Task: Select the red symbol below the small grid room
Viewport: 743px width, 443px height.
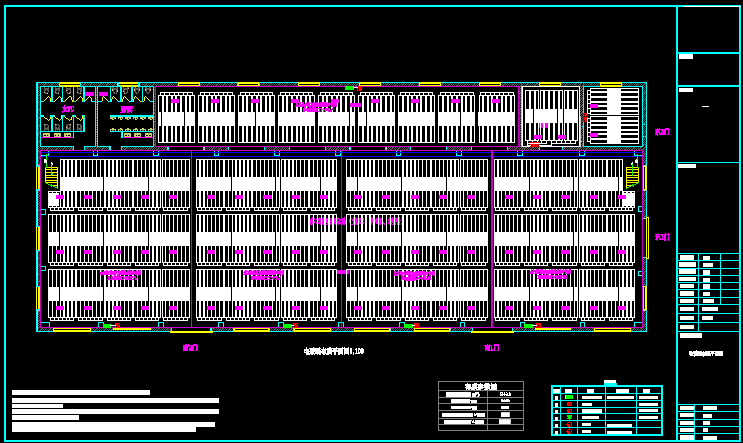Action: [x=535, y=146]
